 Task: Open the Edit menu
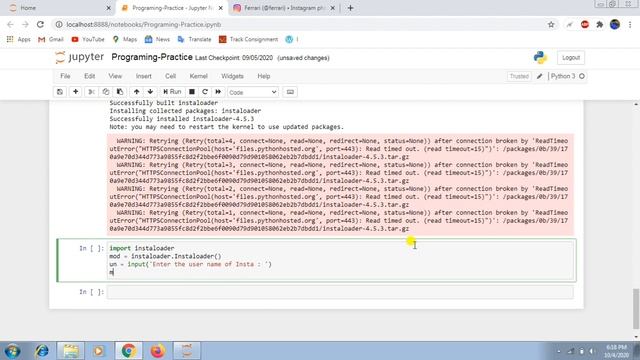(89, 76)
